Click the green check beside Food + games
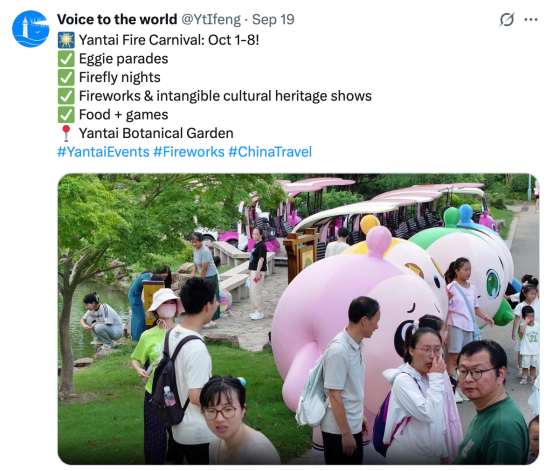554x471 pixels. click(66, 115)
